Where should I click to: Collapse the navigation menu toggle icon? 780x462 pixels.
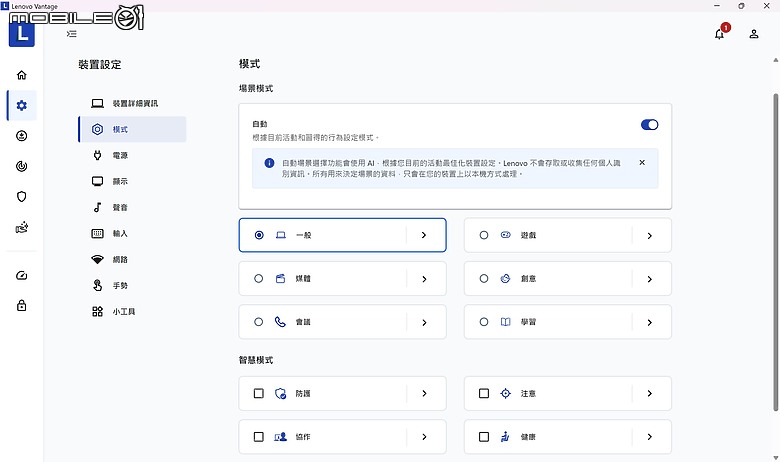click(x=72, y=34)
